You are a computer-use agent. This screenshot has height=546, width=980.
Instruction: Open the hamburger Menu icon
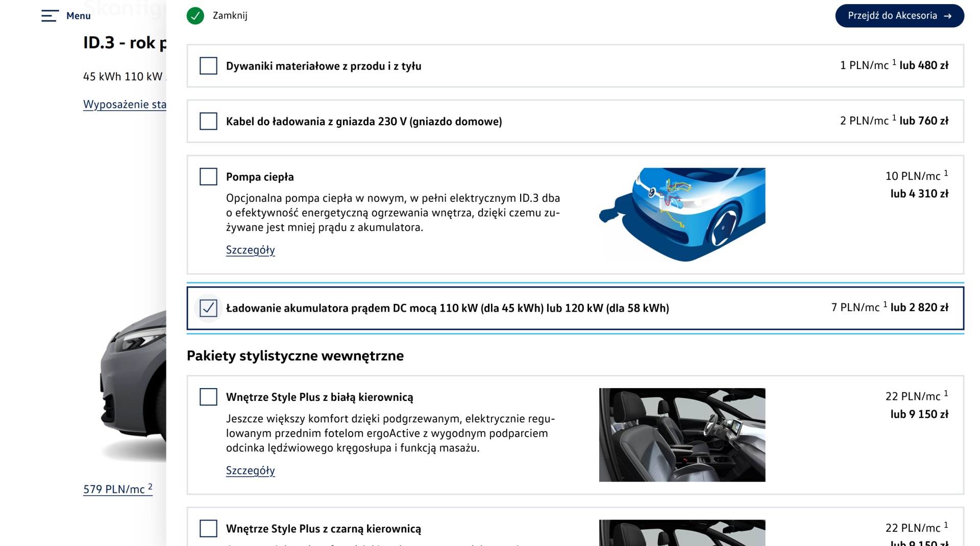50,16
